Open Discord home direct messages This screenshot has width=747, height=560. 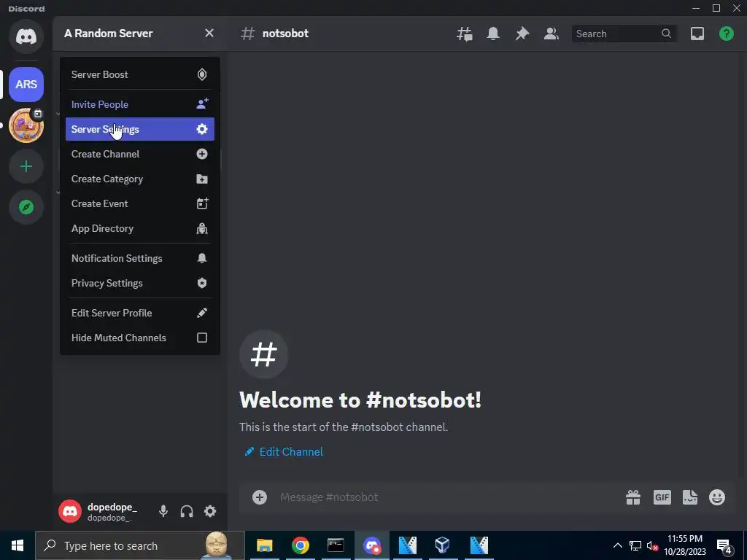[26, 36]
